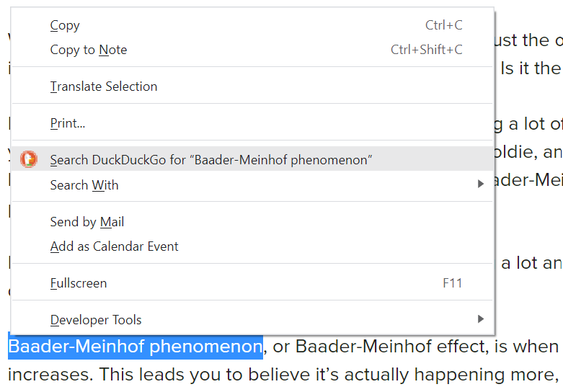The image size is (563, 392).
Task: Click the DuckDuckGo logo icon
Action: click(x=29, y=159)
